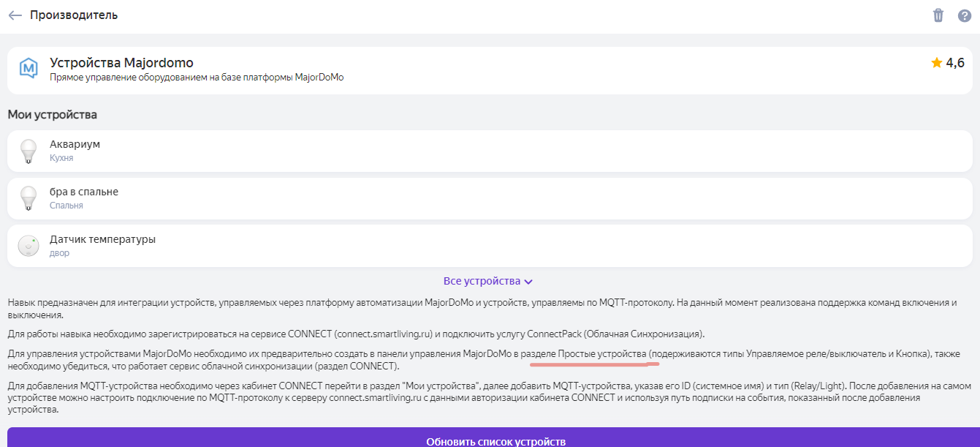Click the Устройства Majordomo title
Viewport: 980px width, 447px height.
click(121, 63)
